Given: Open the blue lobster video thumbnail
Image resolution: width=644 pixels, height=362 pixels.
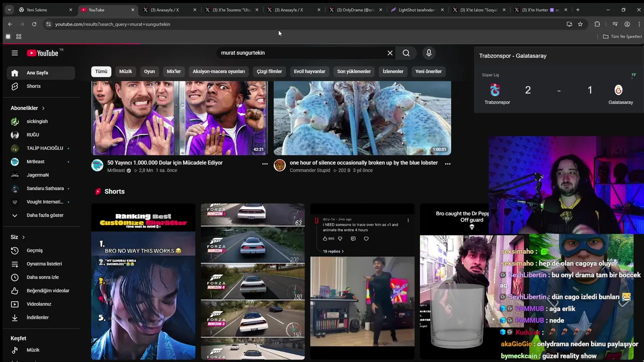Looking at the screenshot, I should [362, 118].
